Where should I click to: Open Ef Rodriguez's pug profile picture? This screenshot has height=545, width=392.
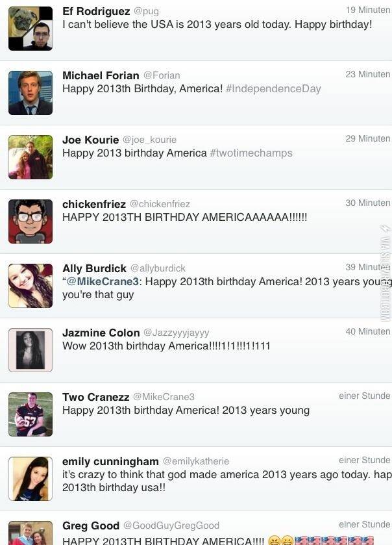click(x=31, y=29)
